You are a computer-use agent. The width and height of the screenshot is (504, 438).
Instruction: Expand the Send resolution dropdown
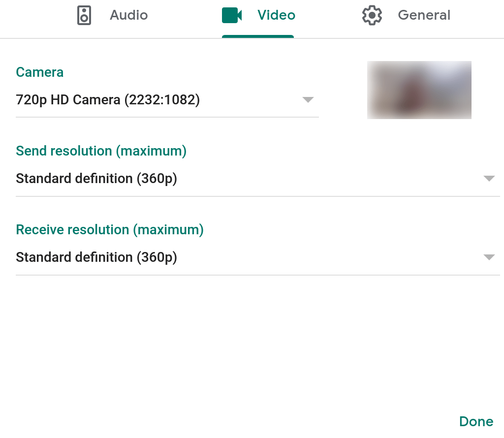tap(489, 178)
